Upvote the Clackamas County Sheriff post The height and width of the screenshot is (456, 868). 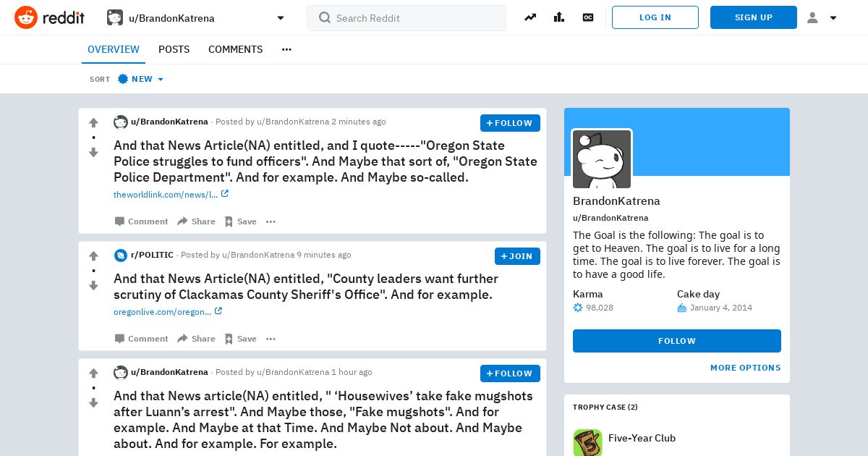(x=93, y=256)
